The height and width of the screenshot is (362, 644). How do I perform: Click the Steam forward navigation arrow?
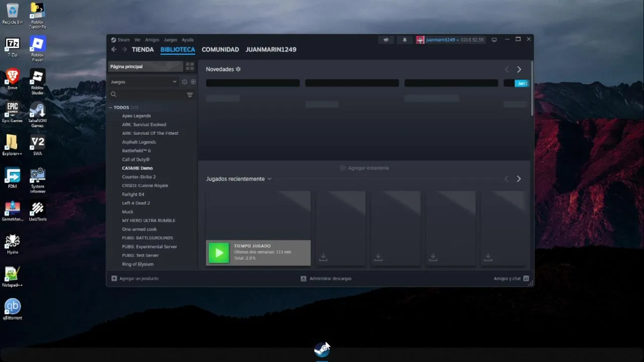click(124, 49)
